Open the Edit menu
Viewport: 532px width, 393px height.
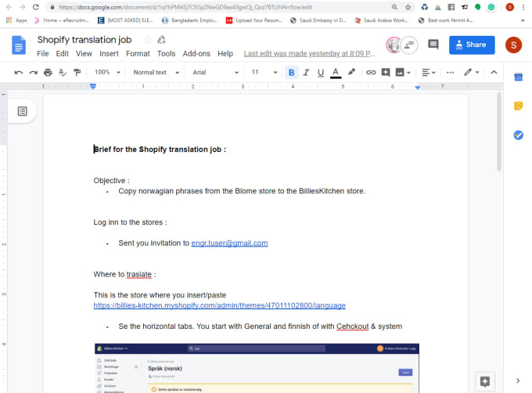click(62, 53)
